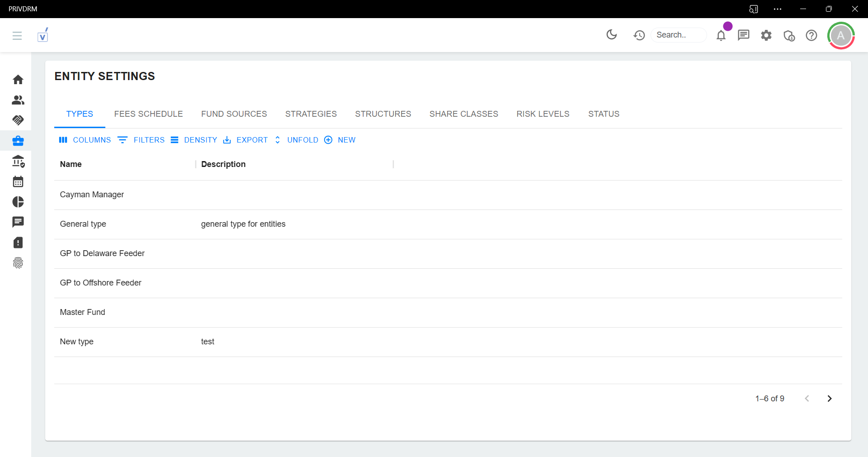Unfold the table rows
The width and height of the screenshot is (868, 457).
(x=296, y=140)
